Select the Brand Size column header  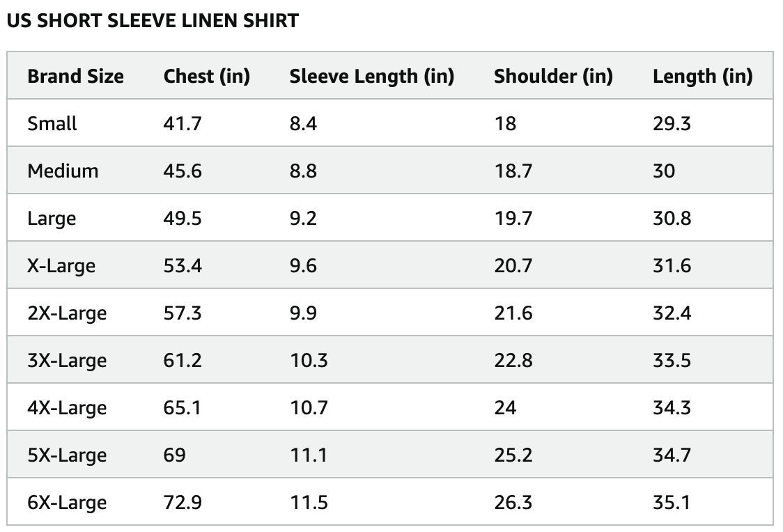click(x=75, y=76)
